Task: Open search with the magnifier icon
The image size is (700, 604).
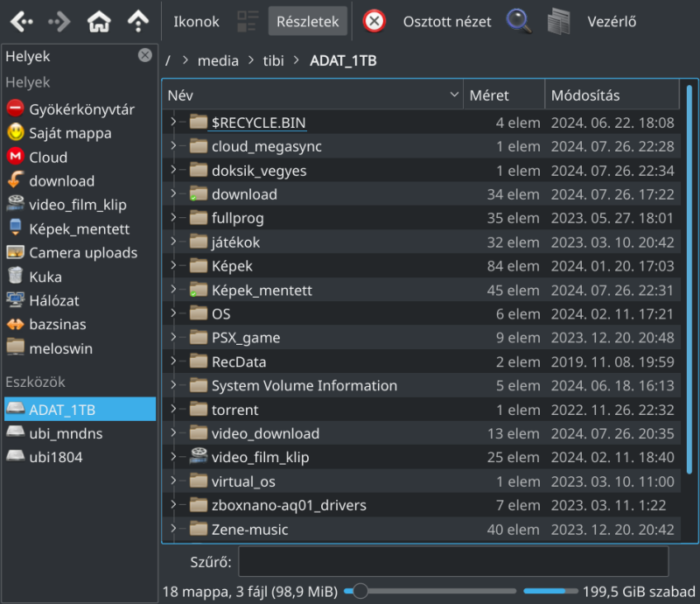Action: click(x=519, y=21)
